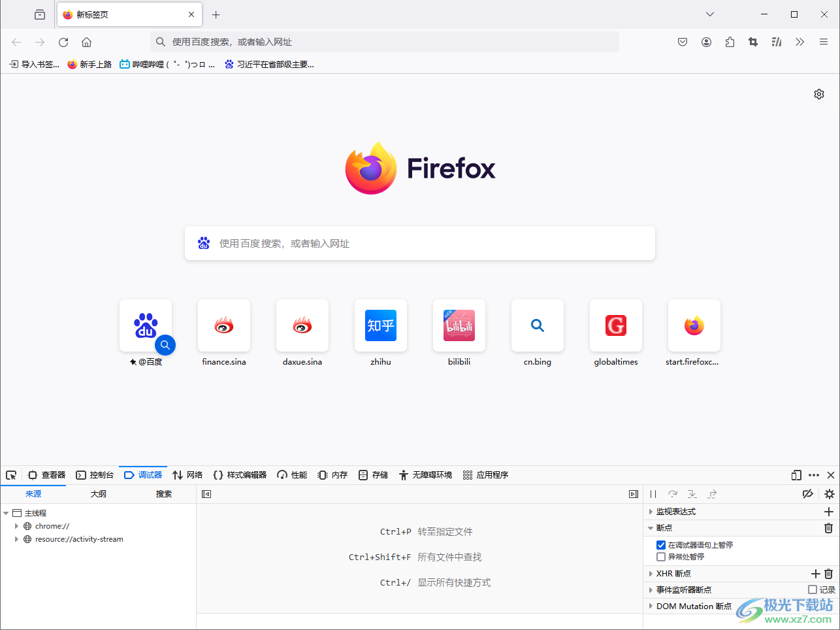Reload the current page
Viewport: 840px width, 630px height.
pyautogui.click(x=63, y=42)
